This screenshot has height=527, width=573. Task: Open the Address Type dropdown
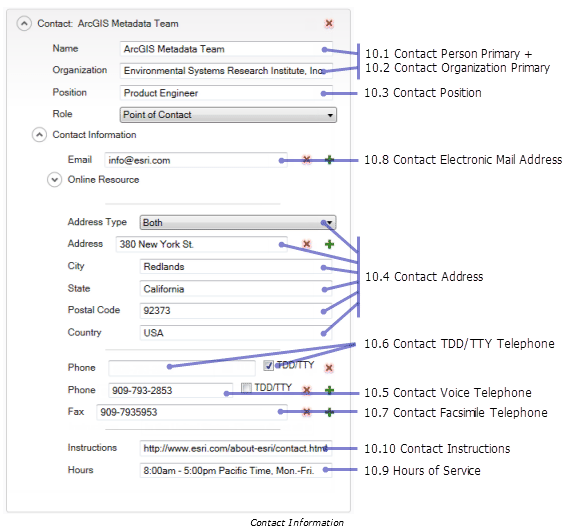tap(238, 223)
